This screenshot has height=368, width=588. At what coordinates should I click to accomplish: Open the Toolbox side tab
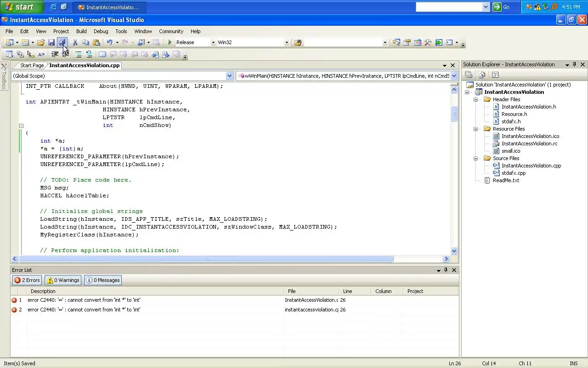4,76
